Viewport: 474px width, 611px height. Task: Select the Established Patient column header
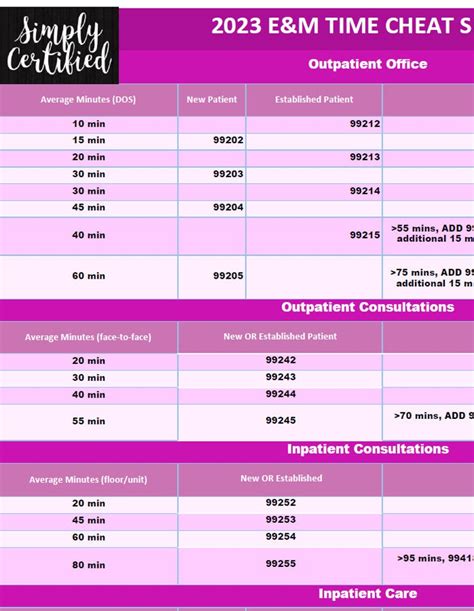314,100
